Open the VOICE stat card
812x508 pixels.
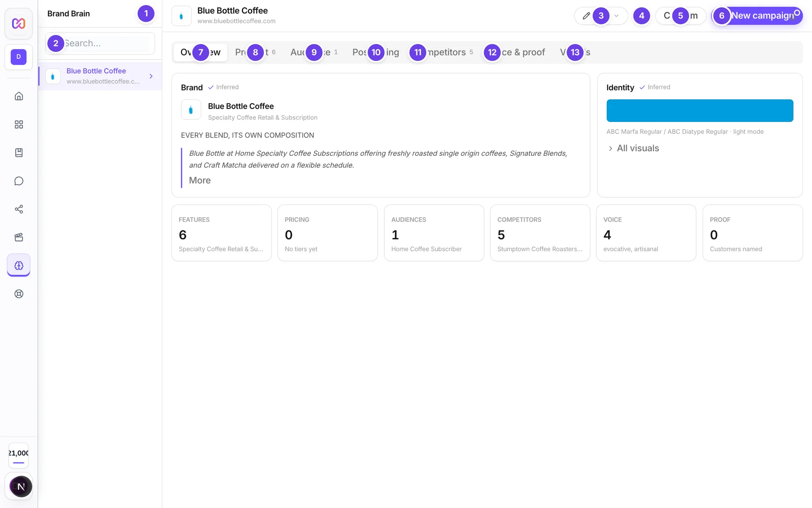(646, 233)
